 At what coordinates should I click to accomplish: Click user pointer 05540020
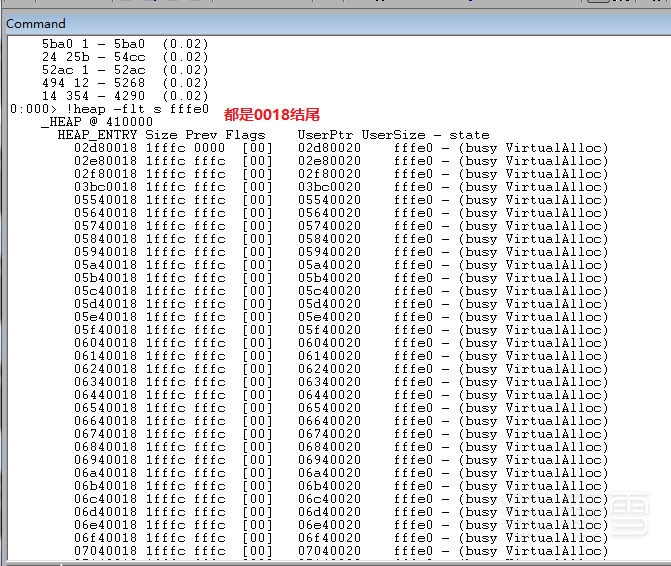tap(330, 200)
